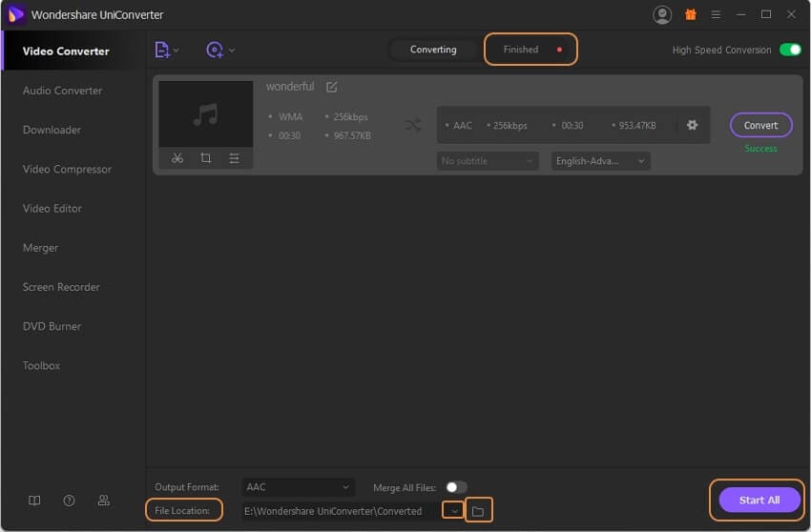This screenshot has width=811, height=532.
Task: Click the WMA source format text
Action: pos(291,117)
